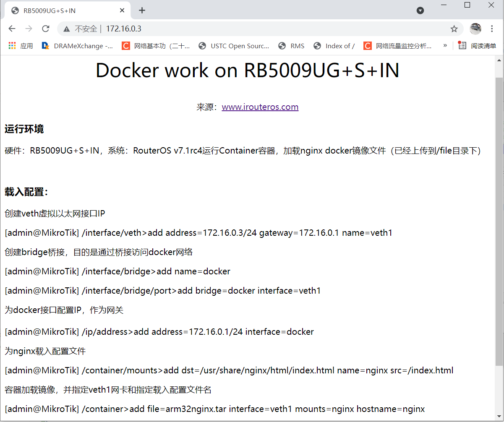Click the address bar showing 172.16.0.3
The width and height of the screenshot is (504, 422).
tap(252, 29)
